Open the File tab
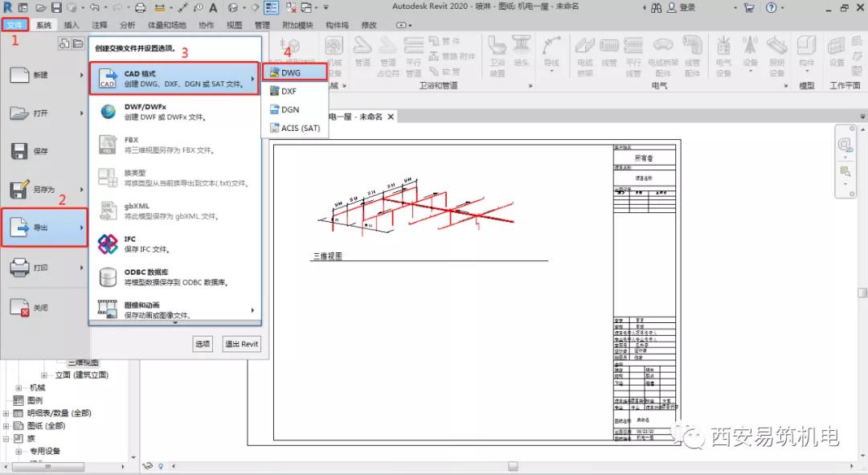Screen dimensions: 868x475 coord(14,25)
